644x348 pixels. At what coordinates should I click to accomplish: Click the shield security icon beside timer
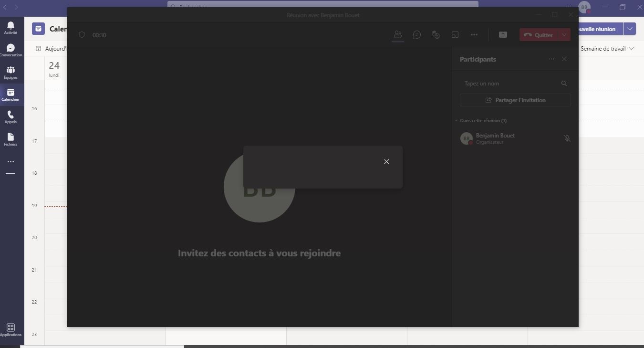tap(82, 35)
